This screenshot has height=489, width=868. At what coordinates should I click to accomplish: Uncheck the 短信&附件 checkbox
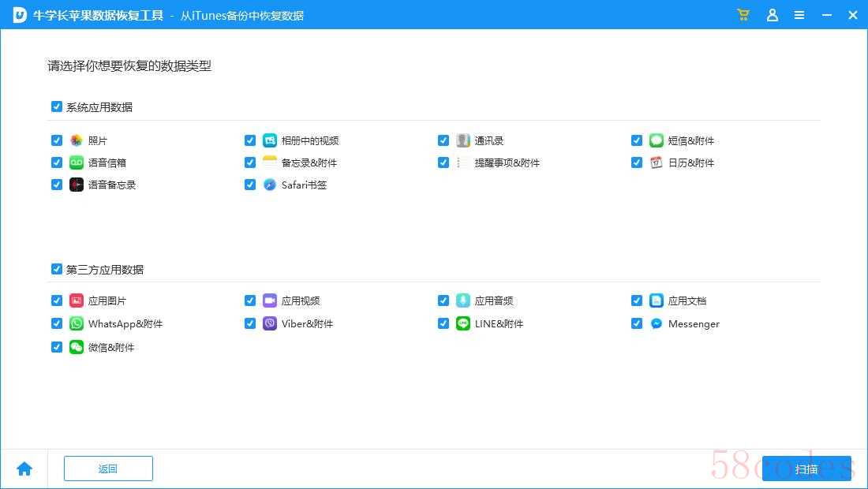[637, 140]
